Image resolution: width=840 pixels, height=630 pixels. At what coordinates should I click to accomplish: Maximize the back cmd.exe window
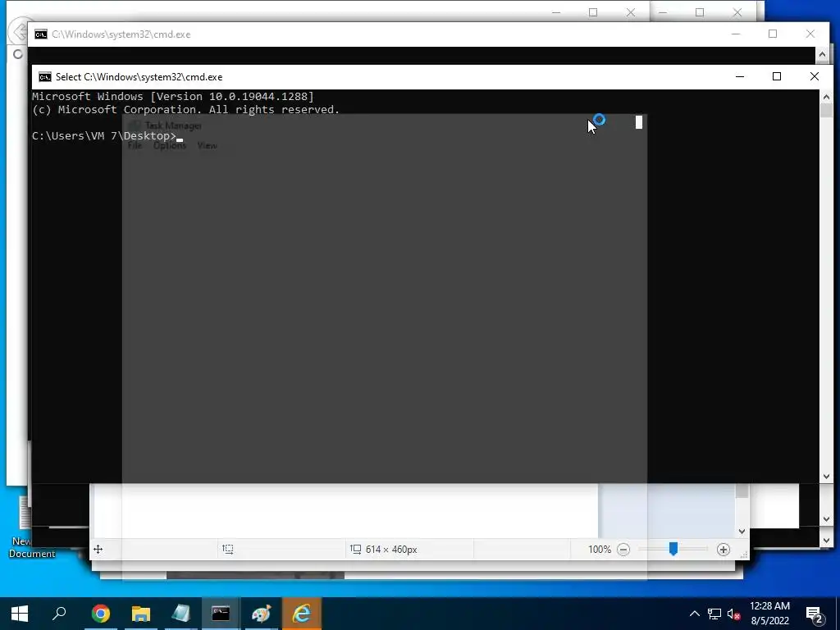773,34
